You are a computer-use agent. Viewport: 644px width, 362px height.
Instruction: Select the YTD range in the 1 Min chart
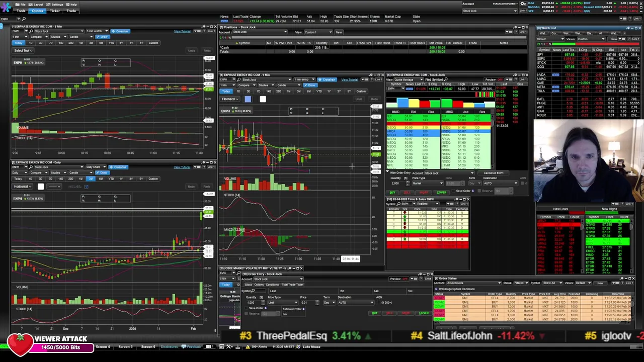click(318, 92)
